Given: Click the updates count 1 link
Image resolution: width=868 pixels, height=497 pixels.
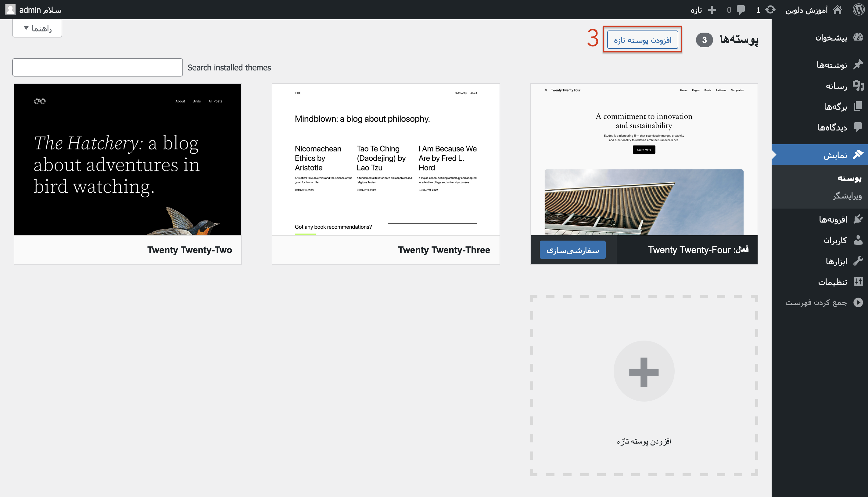Looking at the screenshot, I should pyautogui.click(x=758, y=9).
